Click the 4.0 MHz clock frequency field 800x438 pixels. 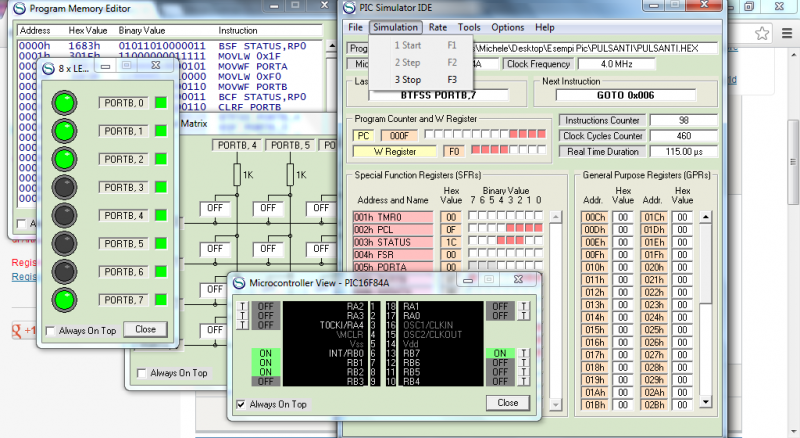click(x=616, y=64)
